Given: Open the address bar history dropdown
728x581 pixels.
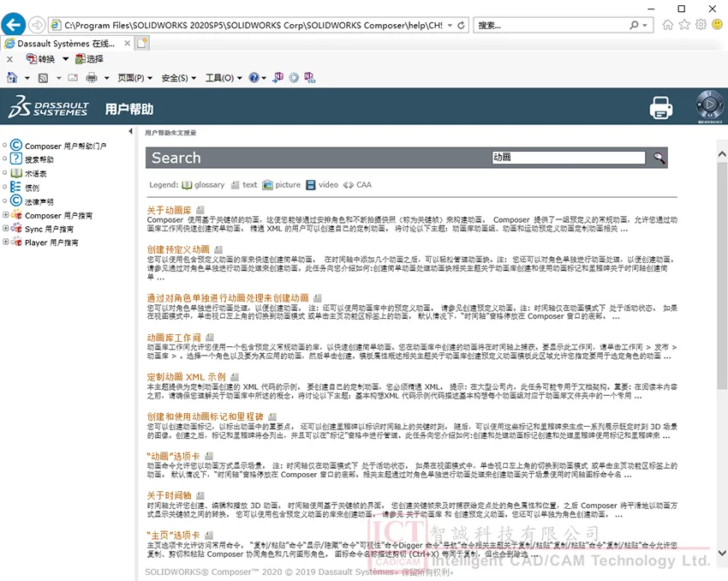Looking at the screenshot, I should (x=450, y=25).
